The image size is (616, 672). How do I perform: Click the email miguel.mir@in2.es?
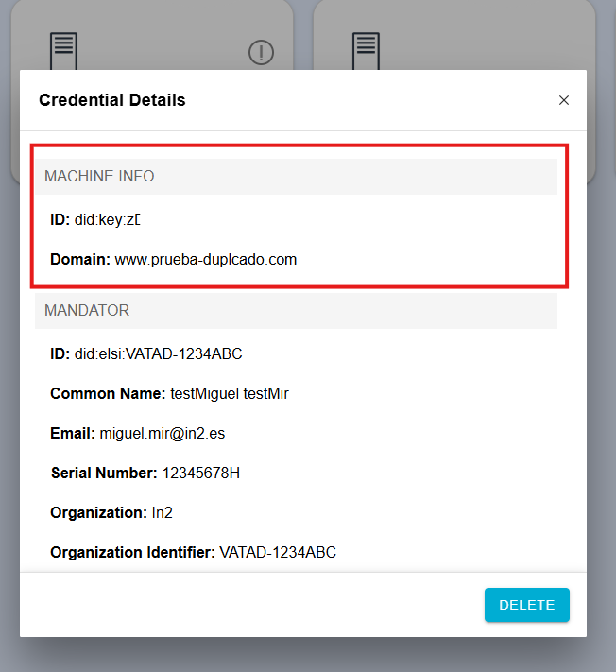click(x=163, y=433)
